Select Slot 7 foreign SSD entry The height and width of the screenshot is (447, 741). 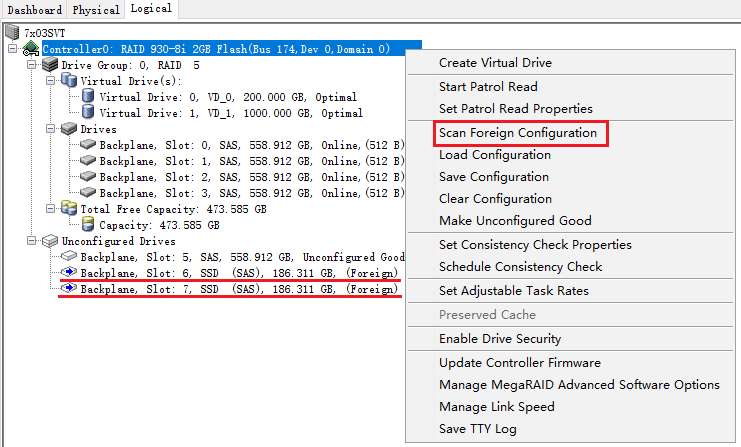[x=238, y=289]
